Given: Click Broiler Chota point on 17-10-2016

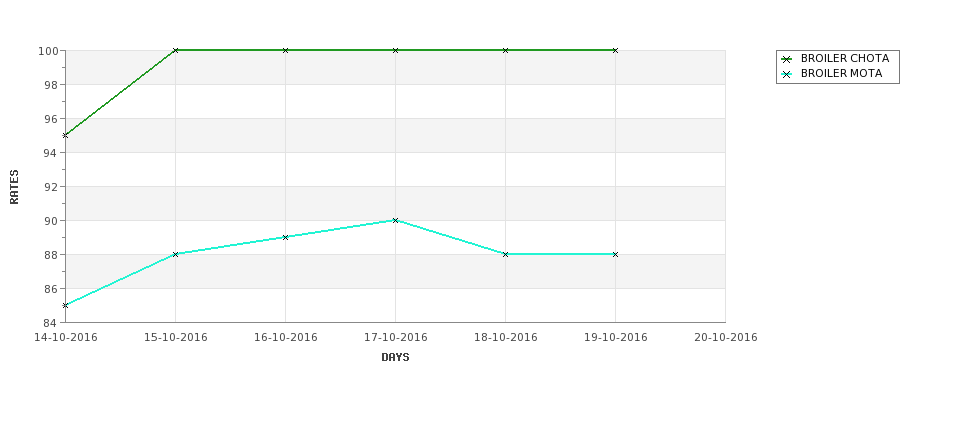Looking at the screenshot, I should [x=395, y=50].
